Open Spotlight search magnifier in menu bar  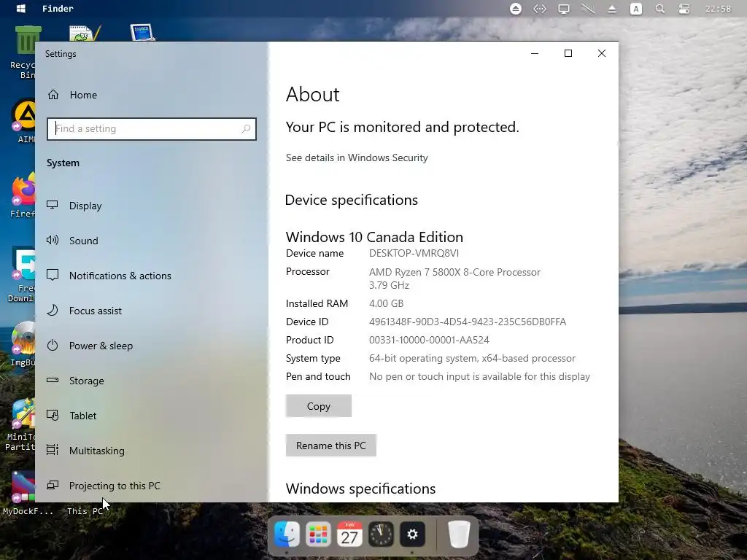point(659,9)
